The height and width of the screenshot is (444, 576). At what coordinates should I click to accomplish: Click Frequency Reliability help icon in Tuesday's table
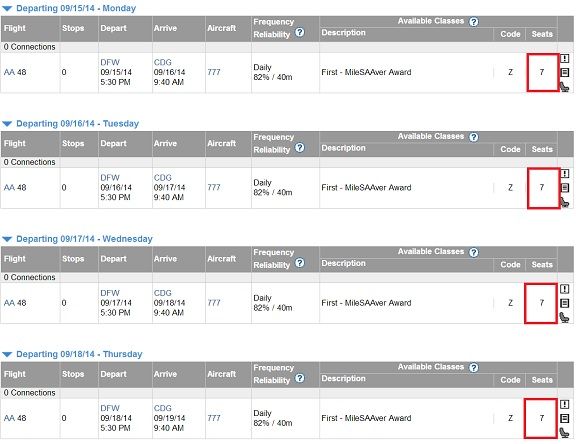pyautogui.click(x=300, y=148)
